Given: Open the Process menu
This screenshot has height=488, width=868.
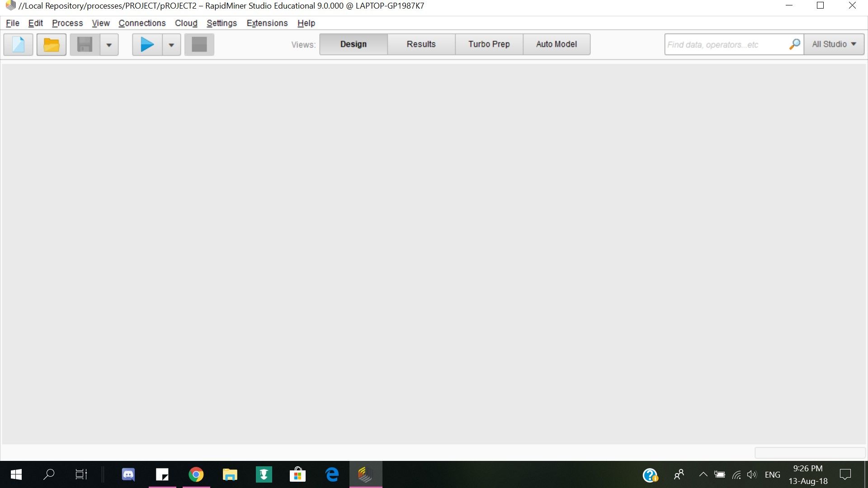Looking at the screenshot, I should [x=67, y=23].
